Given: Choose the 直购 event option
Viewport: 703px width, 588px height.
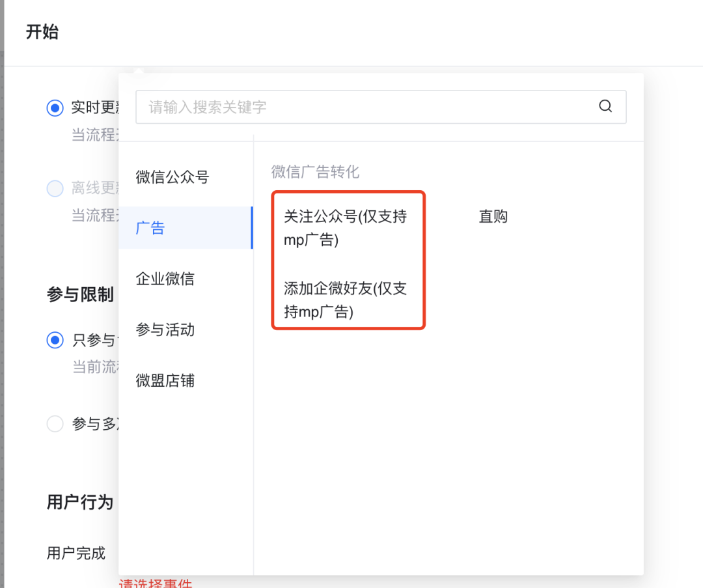Looking at the screenshot, I should (x=493, y=216).
